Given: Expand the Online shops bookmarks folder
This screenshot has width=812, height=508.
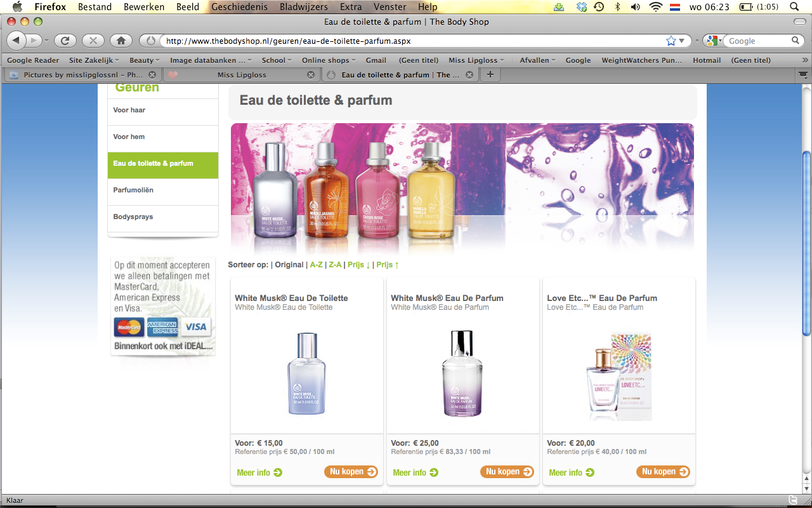Looking at the screenshot, I should point(329,60).
